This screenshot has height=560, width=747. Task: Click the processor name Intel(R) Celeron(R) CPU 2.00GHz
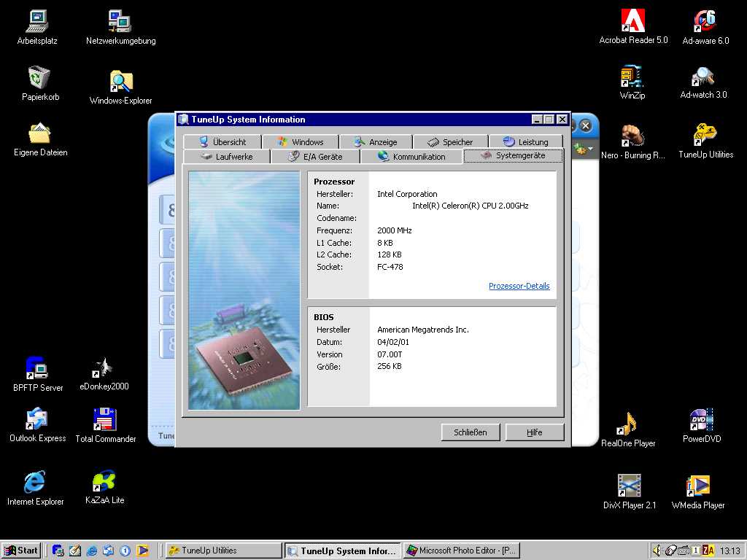(x=471, y=206)
